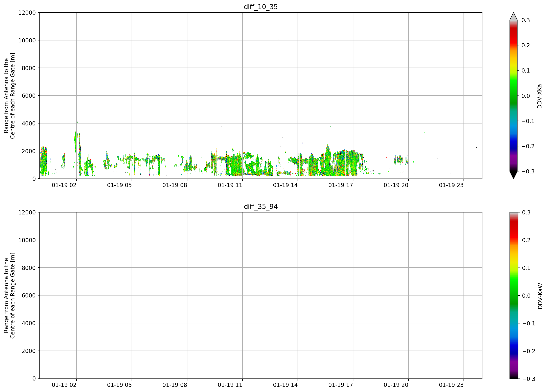This screenshot has height=392, width=547.
Task: Click the 12000 y-tick in diff_35_94 plot
Action: tap(27, 212)
